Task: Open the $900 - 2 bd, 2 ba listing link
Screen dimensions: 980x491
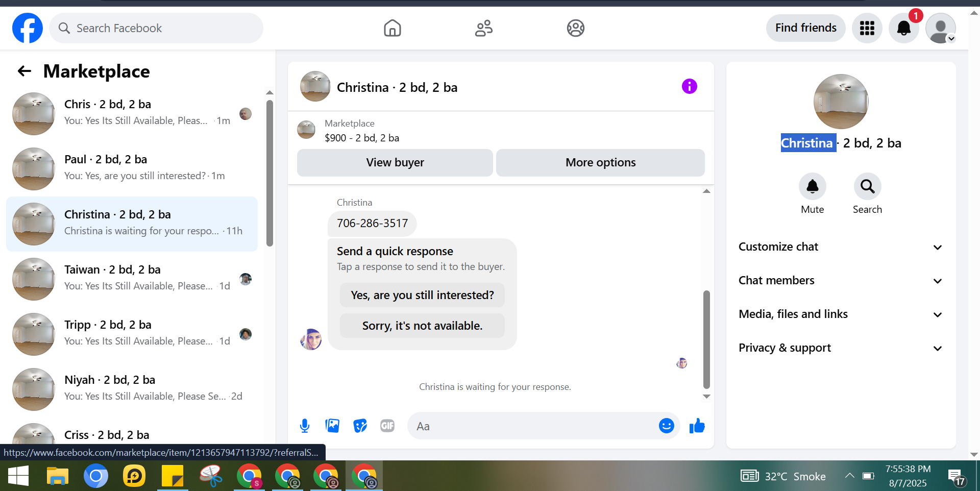Action: [x=362, y=138]
